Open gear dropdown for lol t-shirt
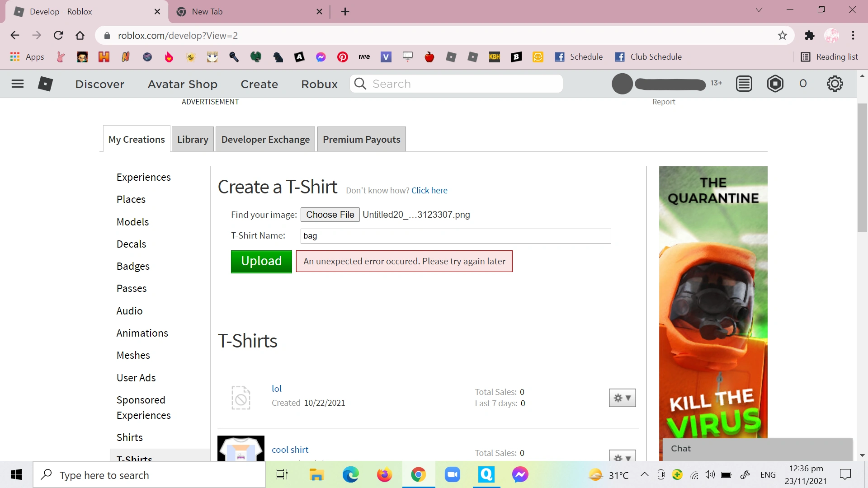 (623, 398)
